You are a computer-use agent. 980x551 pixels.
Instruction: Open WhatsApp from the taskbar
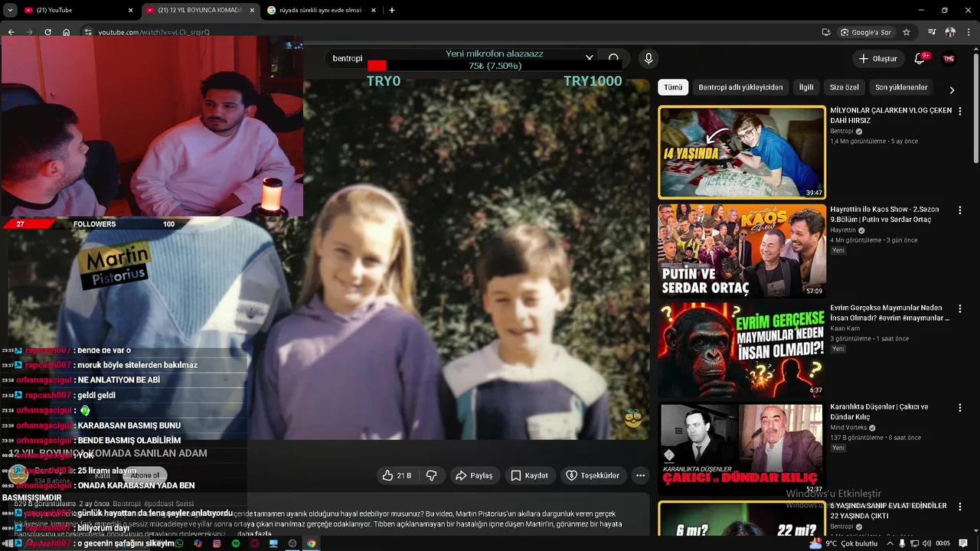point(179,543)
